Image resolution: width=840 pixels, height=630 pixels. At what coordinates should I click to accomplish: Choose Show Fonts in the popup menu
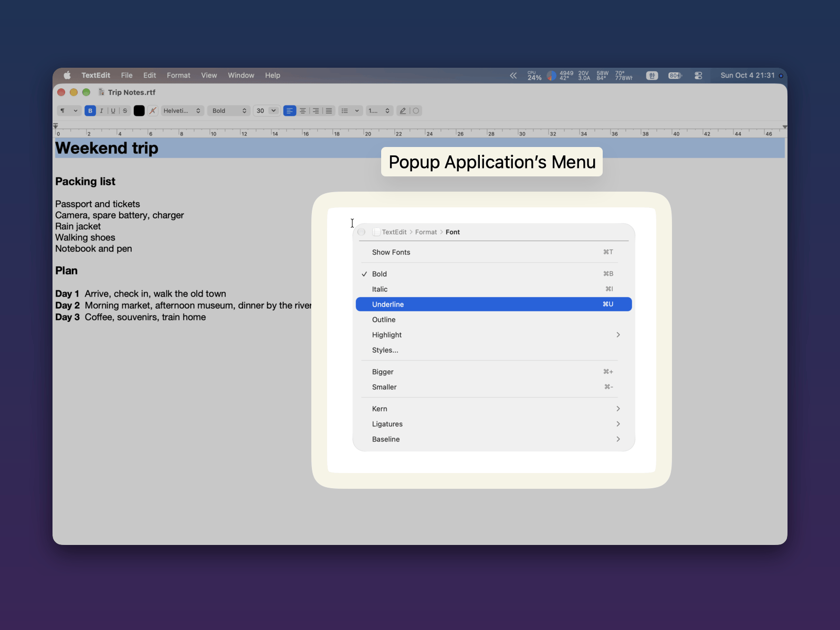pos(493,253)
